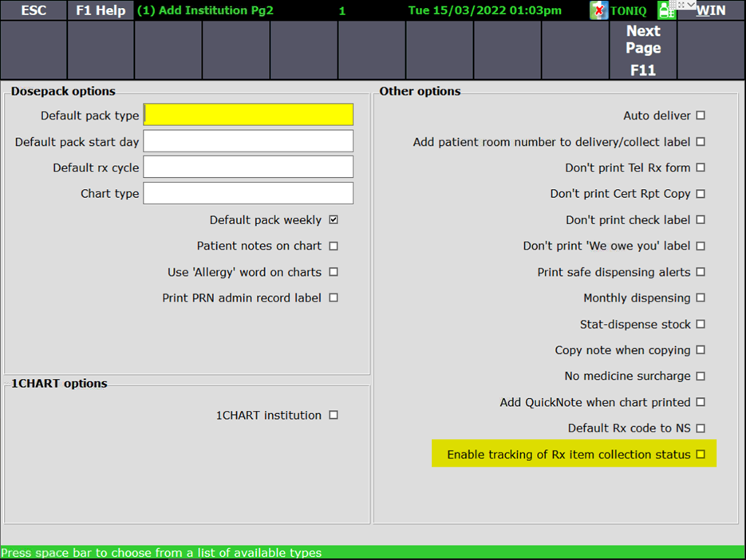Check the 1CHART institution box
This screenshot has width=746, height=560.
point(333,415)
